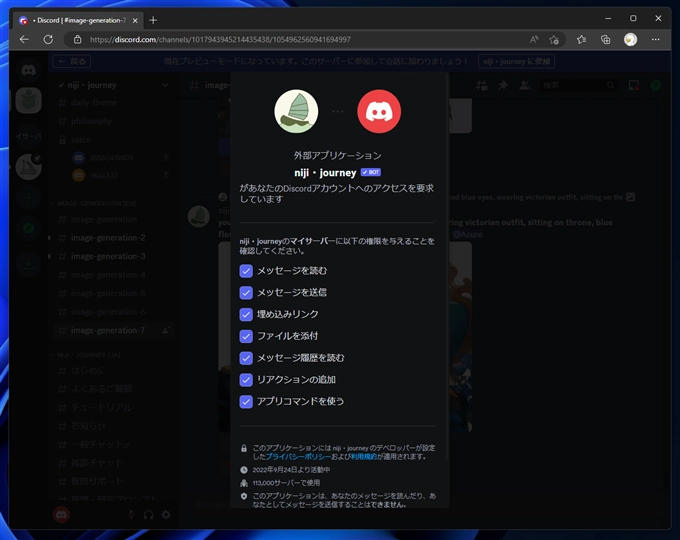This screenshot has width=680, height=540.
Task: Click the niji journey に参加 join button
Action: [516, 61]
